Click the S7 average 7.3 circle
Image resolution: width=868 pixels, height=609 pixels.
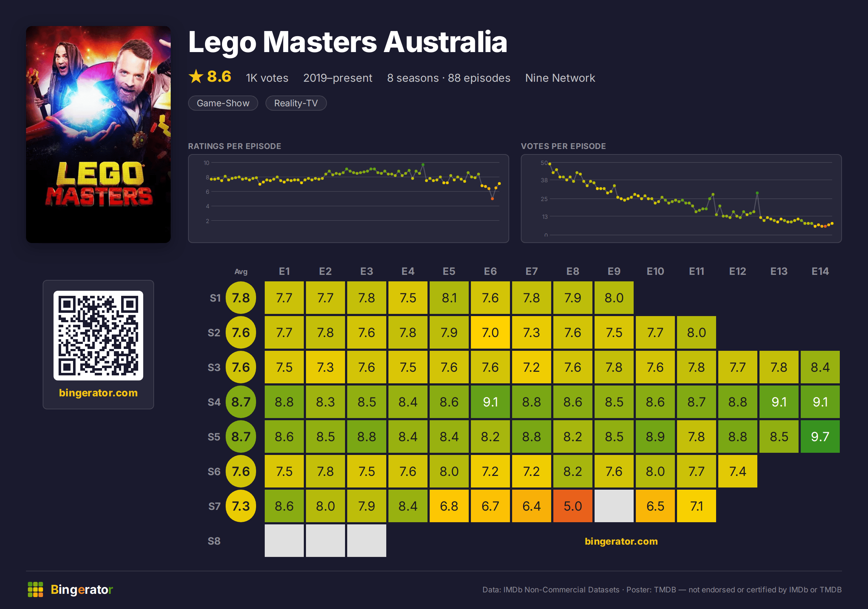click(241, 506)
